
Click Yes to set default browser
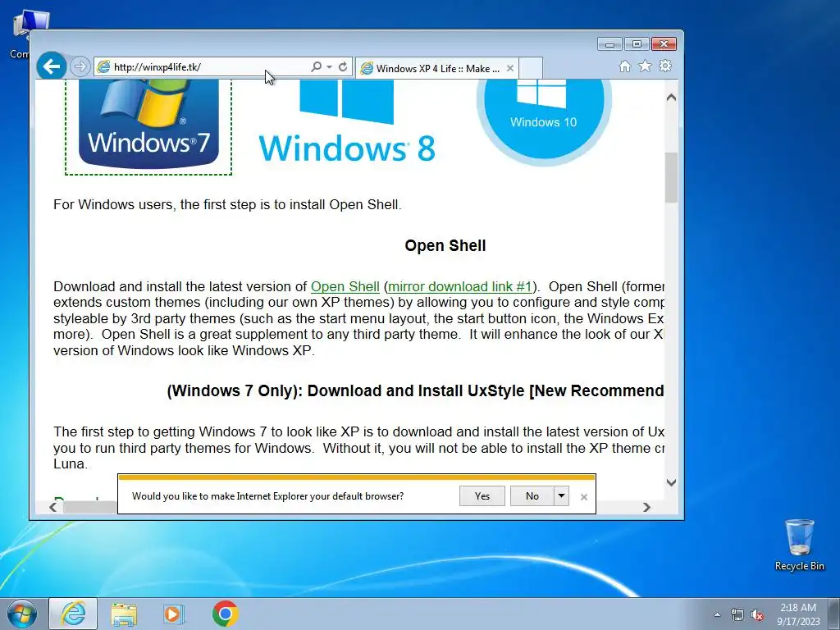482,496
